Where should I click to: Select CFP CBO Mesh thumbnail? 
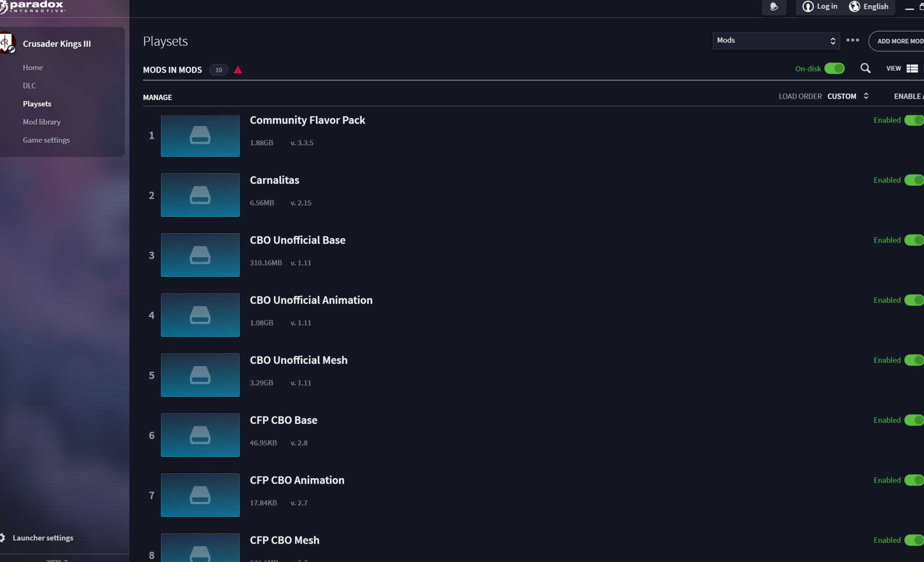coord(200,548)
